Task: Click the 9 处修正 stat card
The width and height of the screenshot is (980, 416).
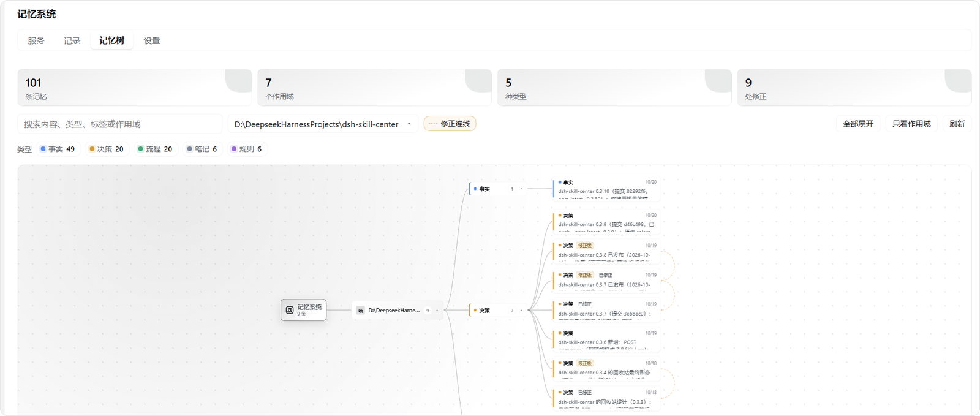Action: click(854, 88)
